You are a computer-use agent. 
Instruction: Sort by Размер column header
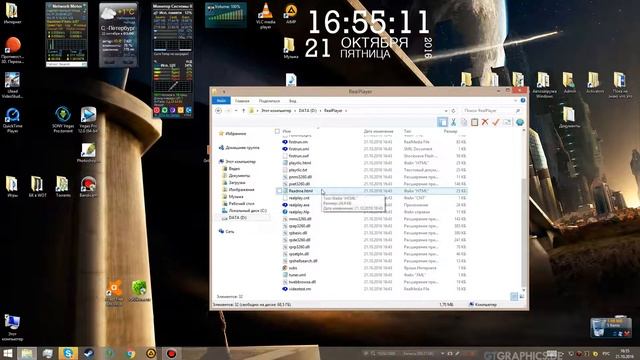(x=451, y=131)
